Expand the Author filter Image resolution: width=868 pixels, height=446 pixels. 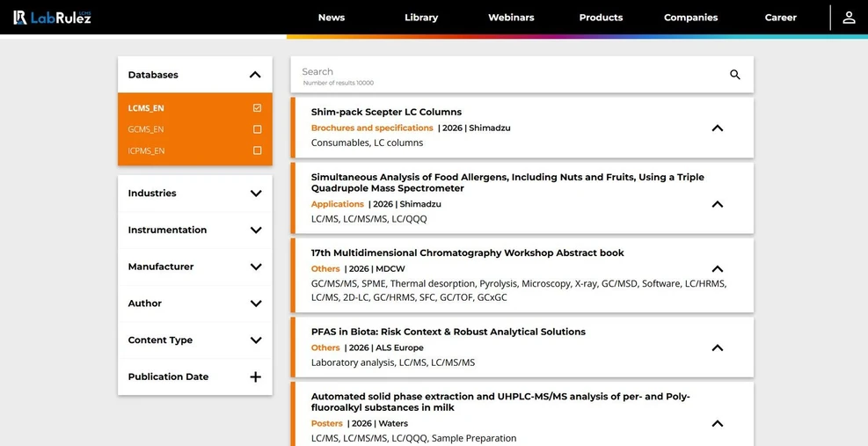256,303
